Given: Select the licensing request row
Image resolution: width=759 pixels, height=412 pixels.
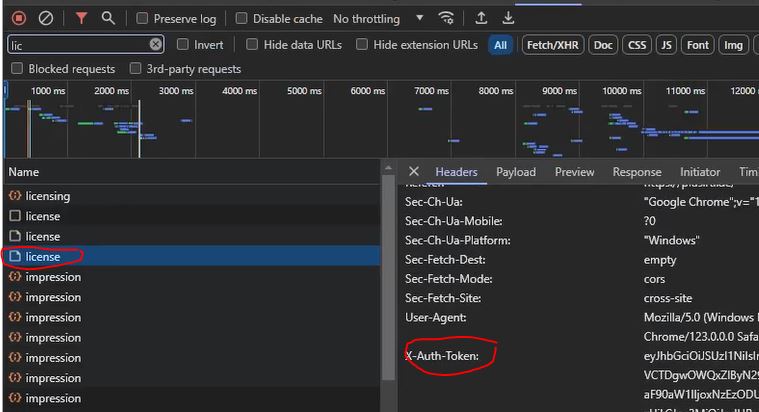Looking at the screenshot, I should click(x=192, y=196).
